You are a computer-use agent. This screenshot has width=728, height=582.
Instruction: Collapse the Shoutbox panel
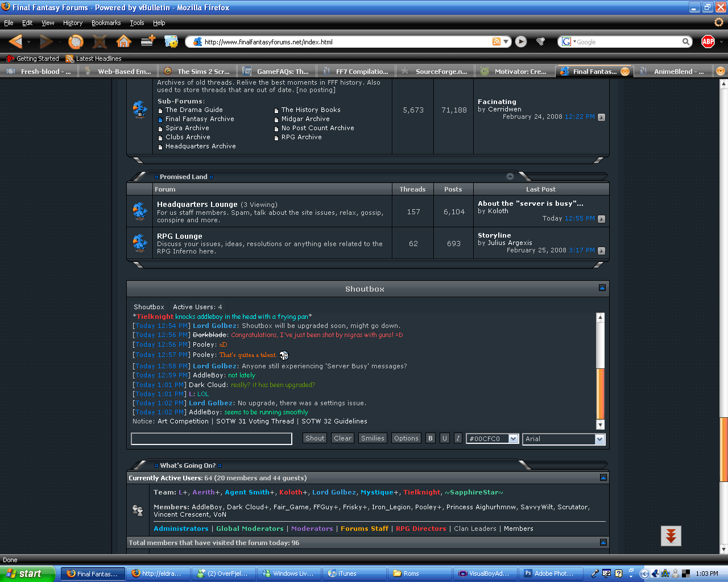coord(602,288)
